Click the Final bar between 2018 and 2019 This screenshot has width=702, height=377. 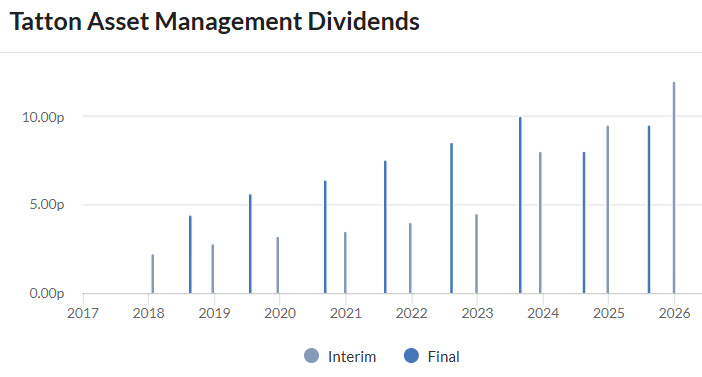tap(190, 255)
